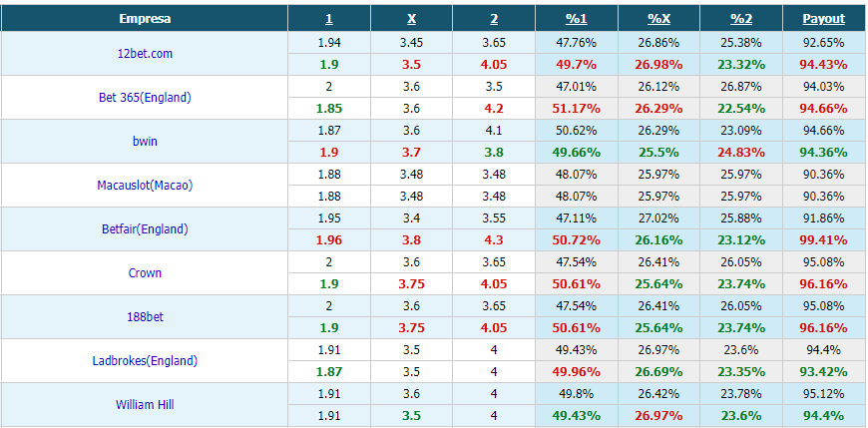Select 12bet.com opening away odds 3.65
Image resolution: width=868 pixels, height=428 pixels.
[x=494, y=43]
